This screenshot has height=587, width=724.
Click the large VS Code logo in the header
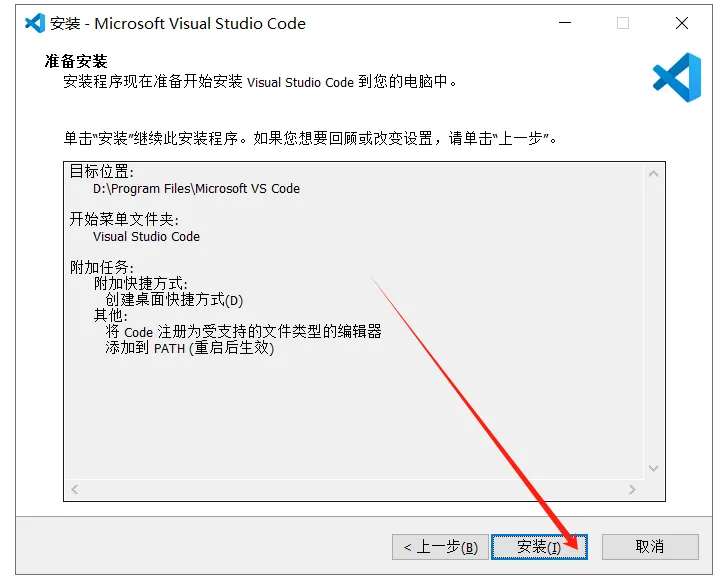tap(677, 77)
